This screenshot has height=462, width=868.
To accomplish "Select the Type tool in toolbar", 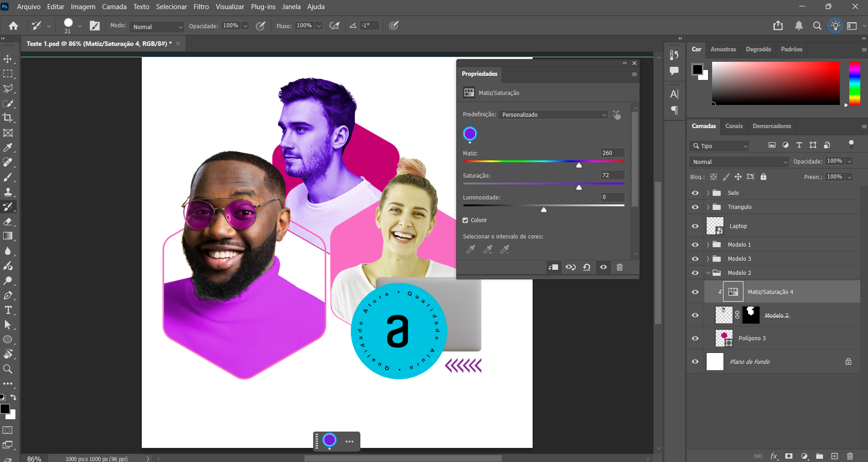I will pos(8,310).
